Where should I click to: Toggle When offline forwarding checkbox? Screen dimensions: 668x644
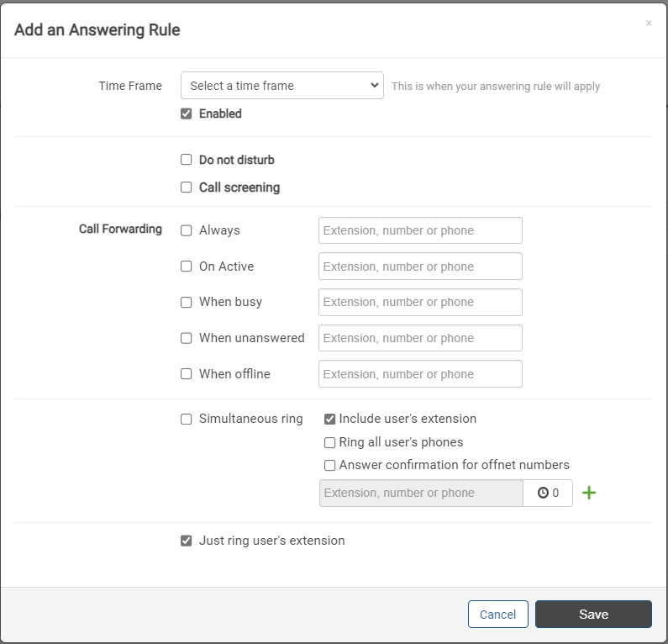tap(187, 374)
